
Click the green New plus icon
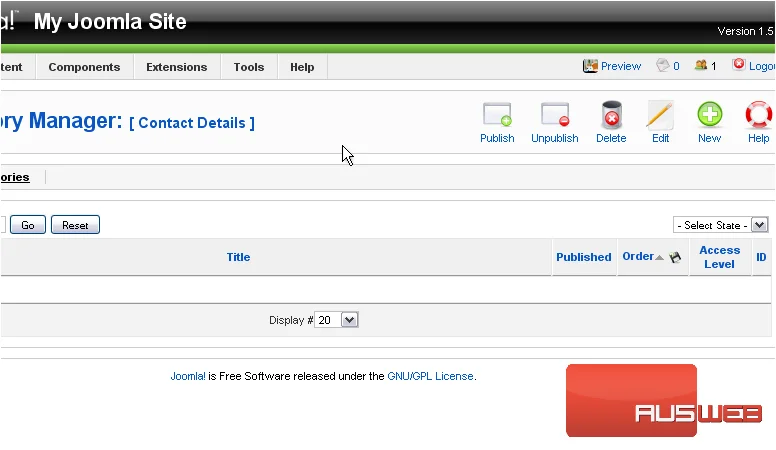pyautogui.click(x=710, y=115)
